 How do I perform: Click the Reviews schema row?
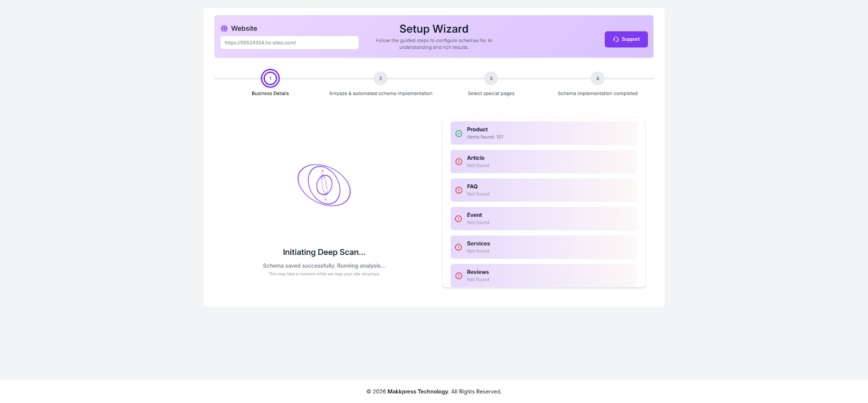(x=544, y=276)
